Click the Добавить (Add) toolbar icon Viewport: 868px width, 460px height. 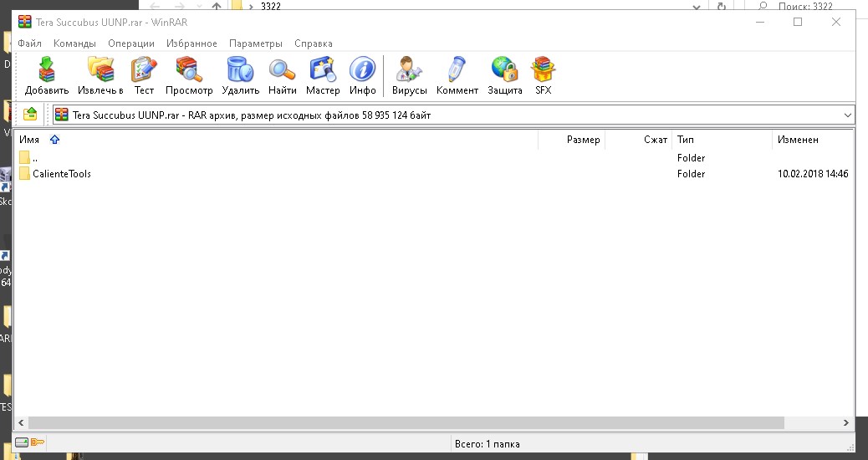coord(47,69)
